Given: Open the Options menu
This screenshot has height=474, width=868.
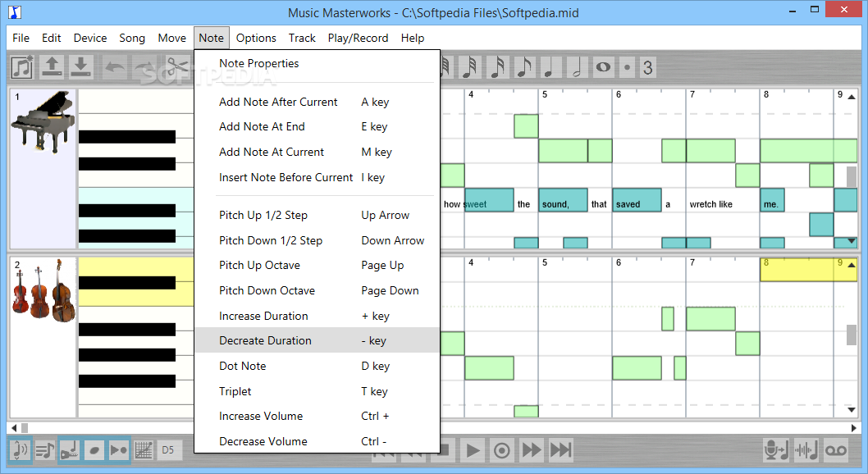Looking at the screenshot, I should point(256,39).
